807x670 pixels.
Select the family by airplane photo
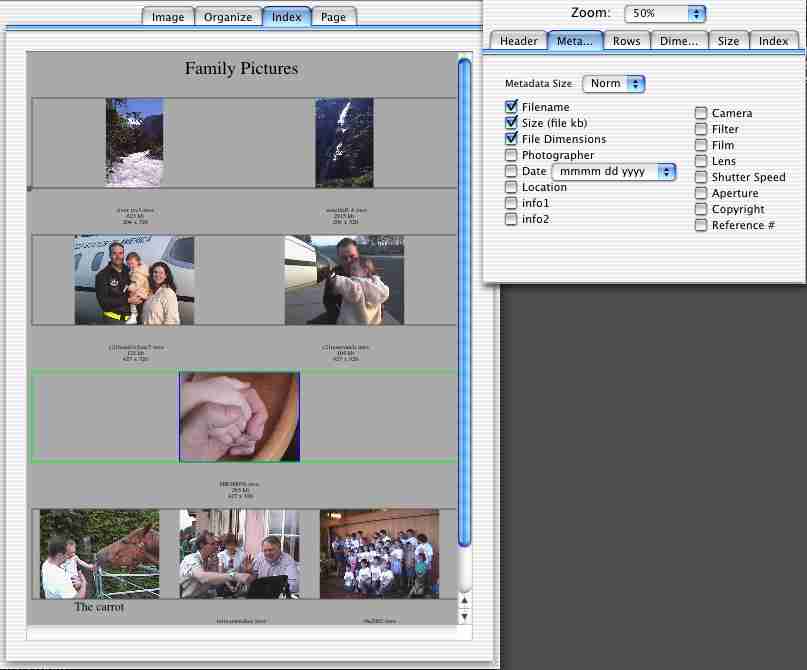[x=134, y=280]
